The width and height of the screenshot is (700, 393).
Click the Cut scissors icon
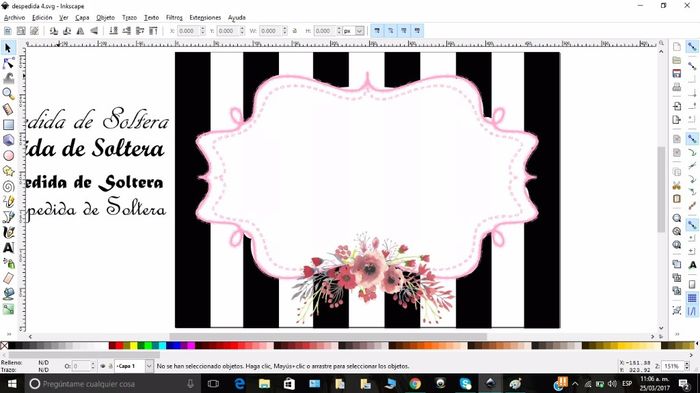coord(677,185)
